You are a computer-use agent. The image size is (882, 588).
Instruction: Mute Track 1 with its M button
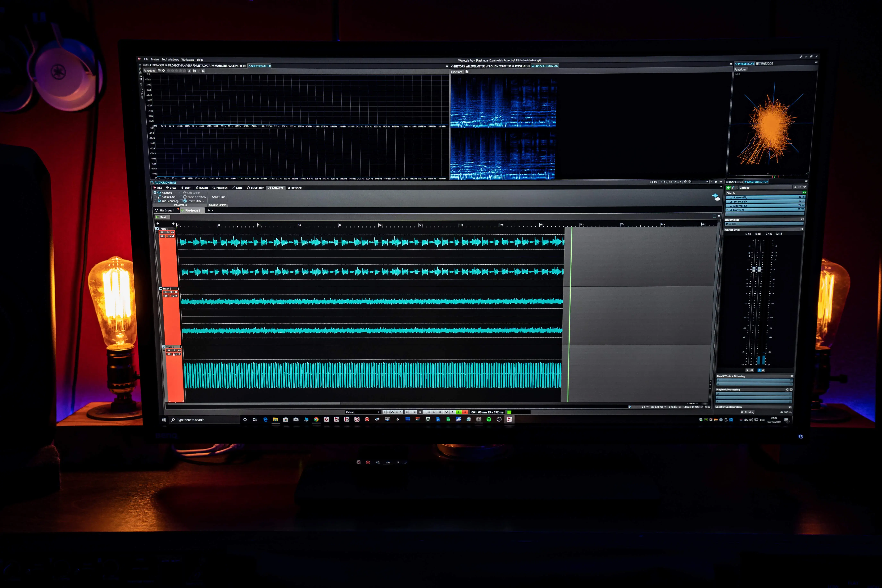coord(162,233)
